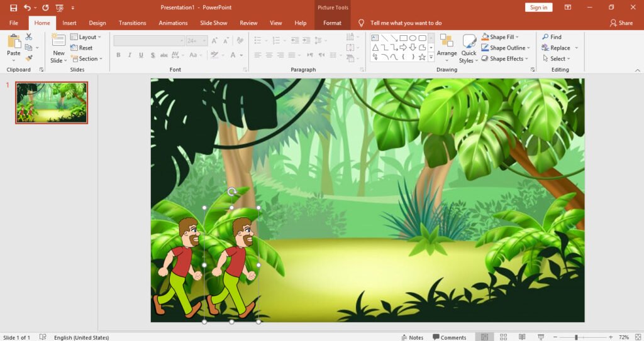Open Quick Styles gallery

[x=469, y=49]
